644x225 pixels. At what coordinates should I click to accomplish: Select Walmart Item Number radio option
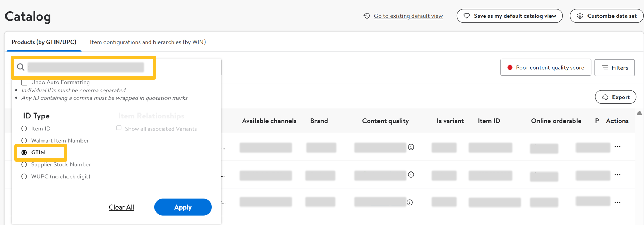(x=24, y=141)
